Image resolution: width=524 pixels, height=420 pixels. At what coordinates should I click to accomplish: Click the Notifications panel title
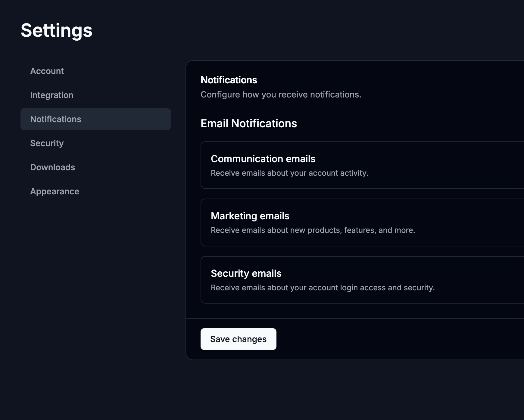coord(229,80)
